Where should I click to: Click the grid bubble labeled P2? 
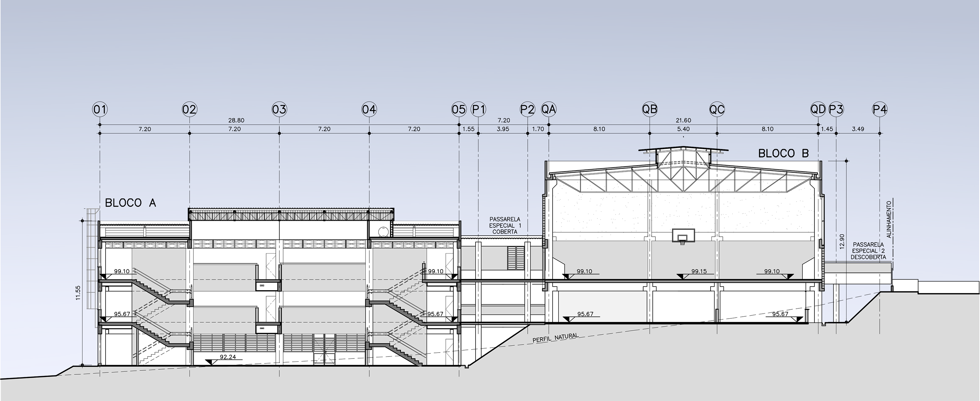click(527, 110)
